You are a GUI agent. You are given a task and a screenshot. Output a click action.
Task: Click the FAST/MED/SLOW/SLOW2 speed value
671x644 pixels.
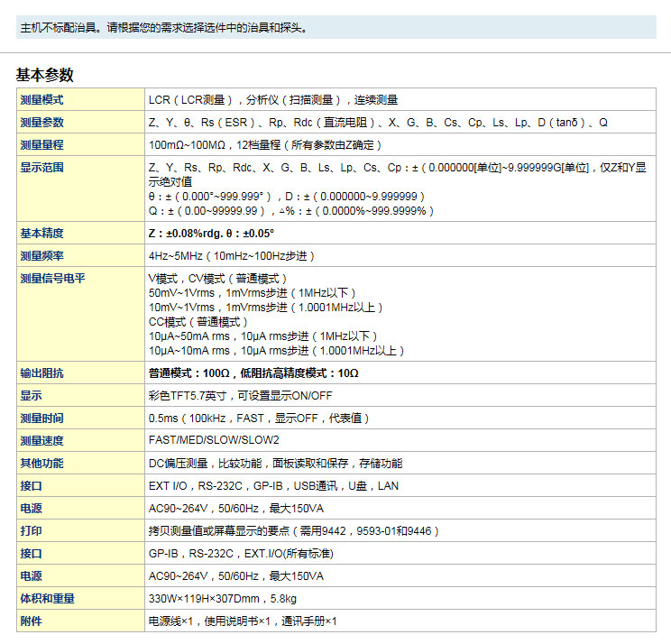(x=214, y=441)
